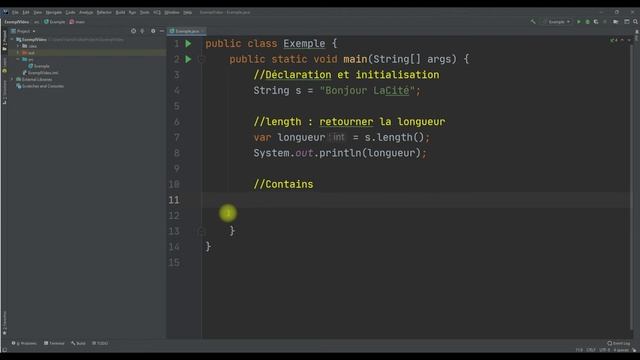
Task: Select Exemple class in project tree
Action: click(39, 66)
